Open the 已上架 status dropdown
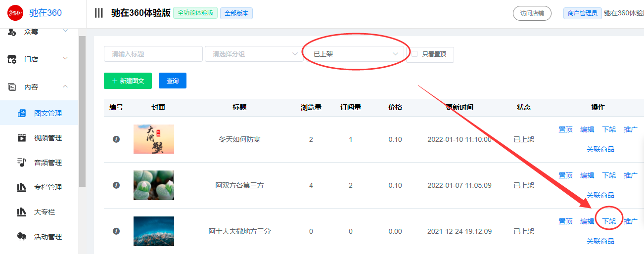This screenshot has height=254, width=644. pyautogui.click(x=355, y=54)
